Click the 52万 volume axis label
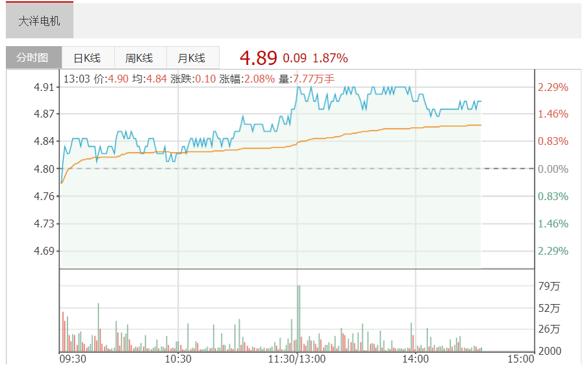This screenshot has width=588, height=371. coord(549,309)
